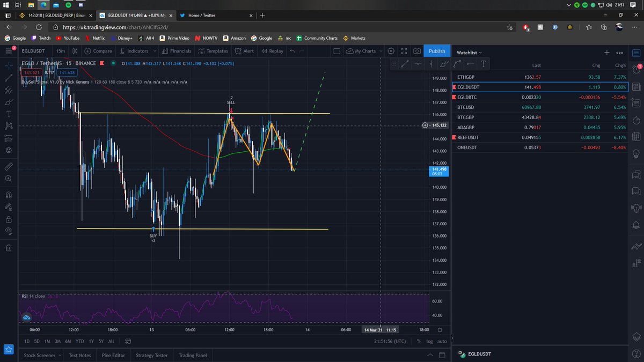
Task: Select the crosshair cursor tool
Action: [x=9, y=65]
